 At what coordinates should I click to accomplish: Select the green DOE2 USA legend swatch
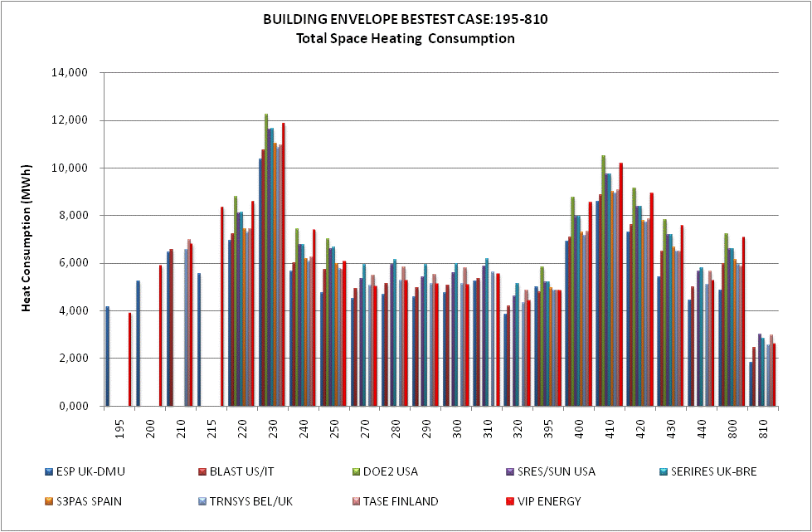(355, 472)
